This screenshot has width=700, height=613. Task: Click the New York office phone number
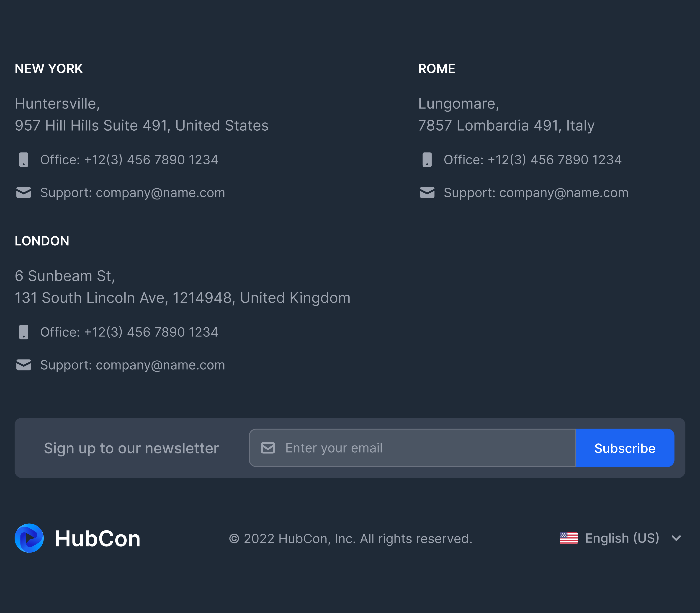151,160
